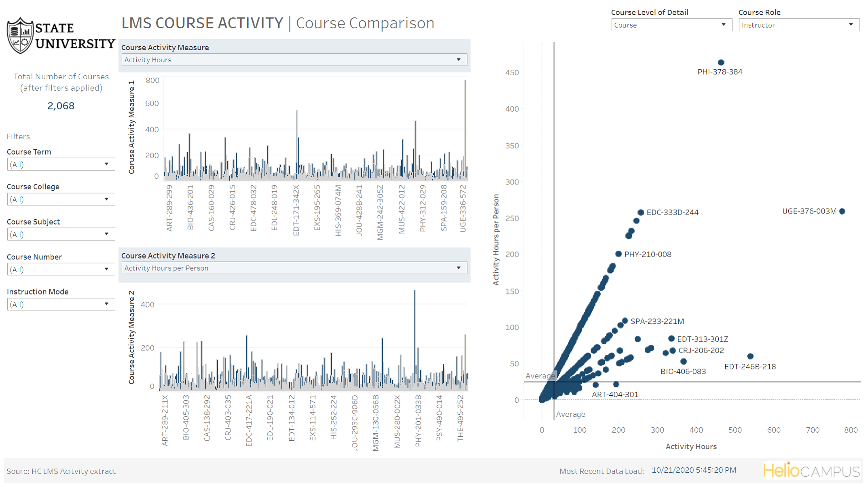Click the HelioCampus logo
The width and height of the screenshot is (868, 486).
click(811, 471)
